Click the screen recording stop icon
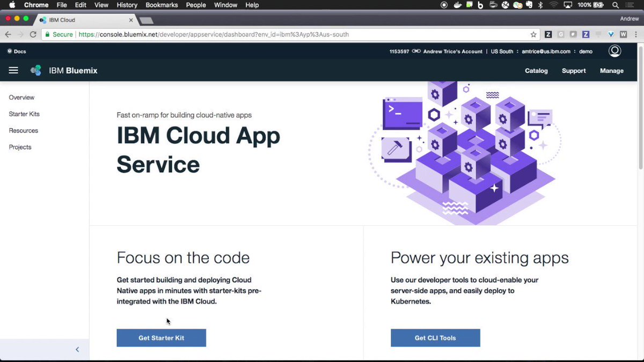This screenshot has width=644, height=362. pyautogui.click(x=444, y=5)
